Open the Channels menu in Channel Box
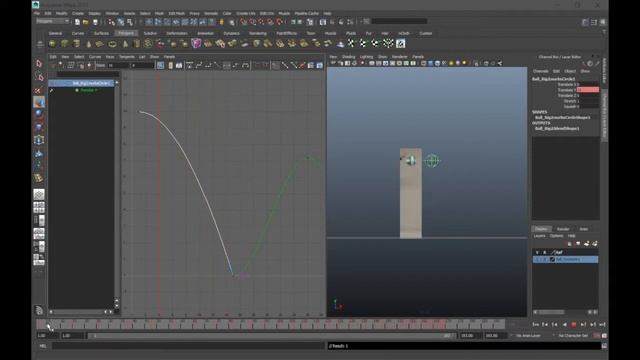This screenshot has width=640, height=360. tap(540, 71)
